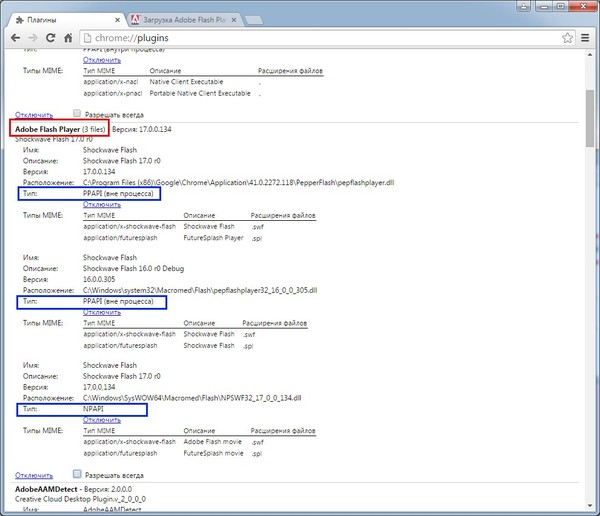Viewport: 600px width, 516px height.
Task: Click the page icon in address bar
Action: [87, 38]
